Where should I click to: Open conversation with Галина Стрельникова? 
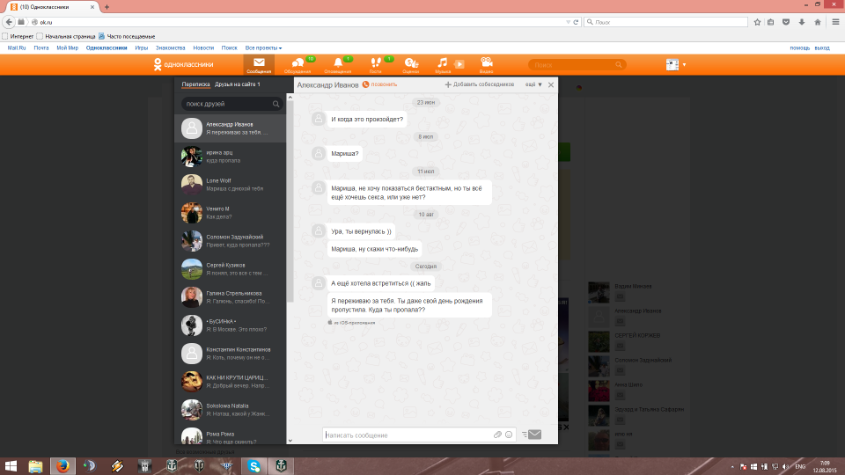pyautogui.click(x=230, y=297)
